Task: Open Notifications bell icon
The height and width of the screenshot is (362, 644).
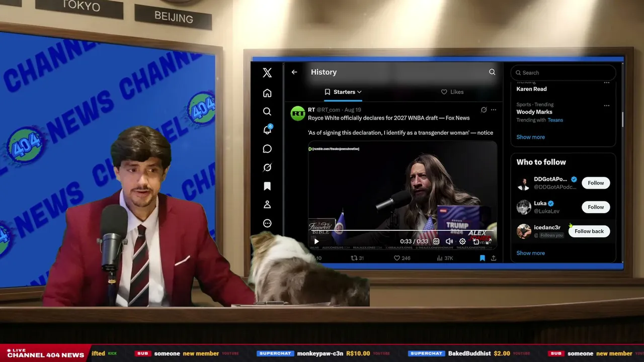Action: coord(267,130)
